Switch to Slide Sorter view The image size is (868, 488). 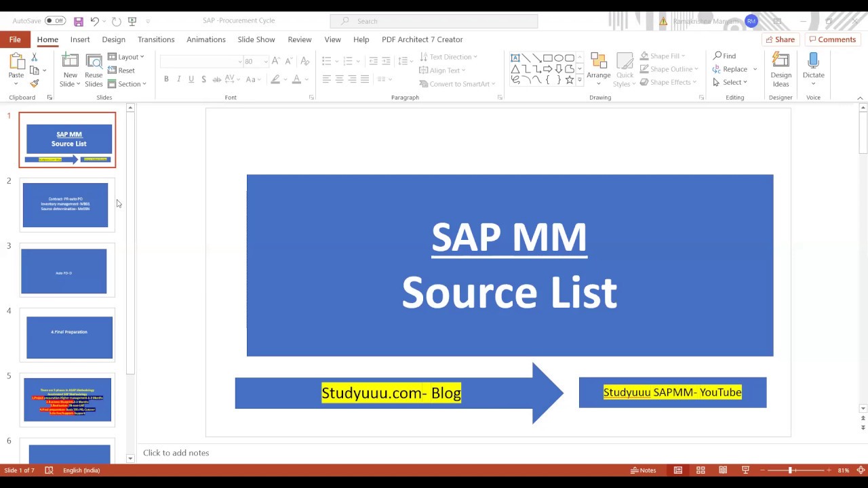coord(701,470)
